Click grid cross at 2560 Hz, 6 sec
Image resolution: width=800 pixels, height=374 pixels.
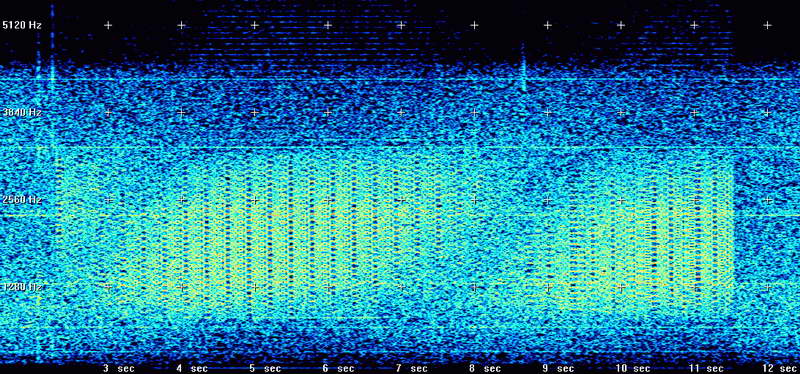(328, 200)
